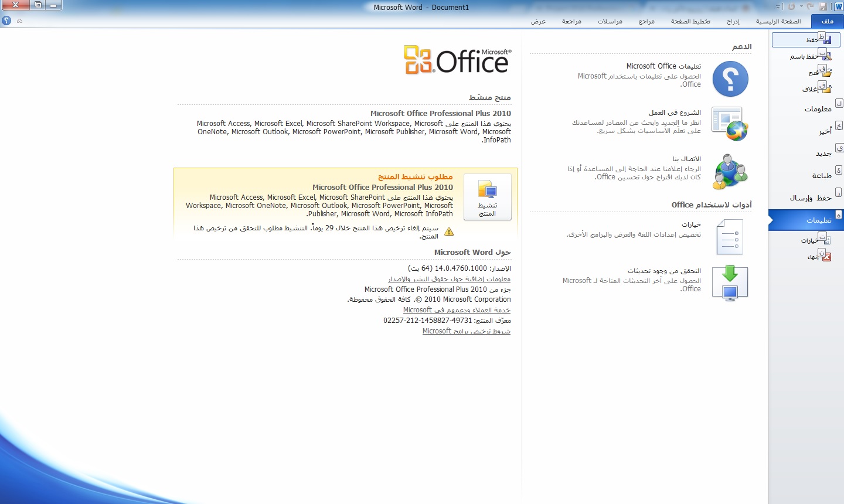Image resolution: width=844 pixels, height=504 pixels.
Task: Expand the Undo dropdown arrow in title bar
Action: click(x=801, y=7)
